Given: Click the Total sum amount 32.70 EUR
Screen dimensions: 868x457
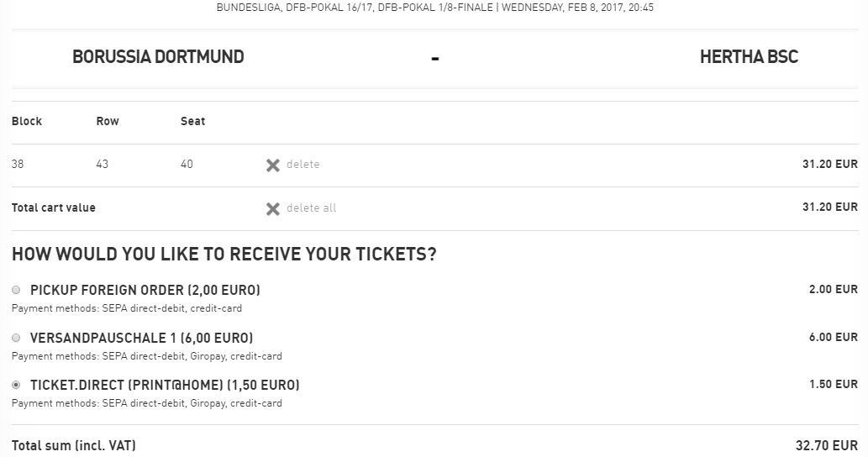Looking at the screenshot, I should [x=826, y=445].
